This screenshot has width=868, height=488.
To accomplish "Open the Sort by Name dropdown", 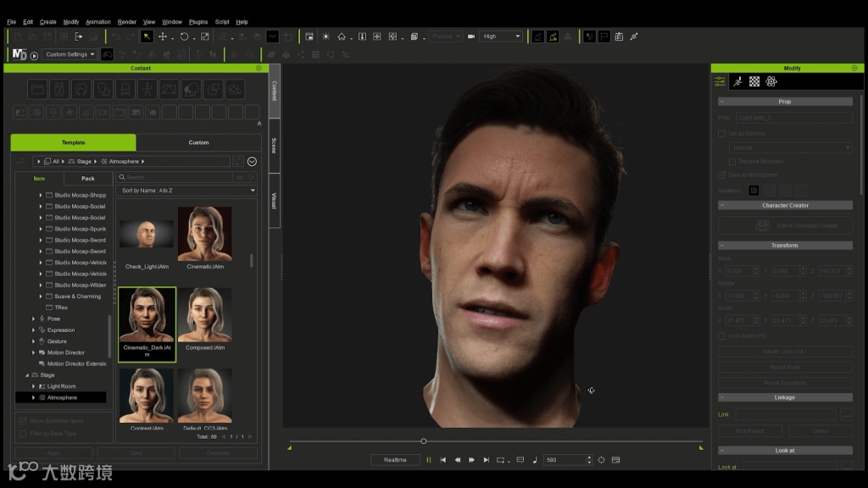I will tap(186, 191).
